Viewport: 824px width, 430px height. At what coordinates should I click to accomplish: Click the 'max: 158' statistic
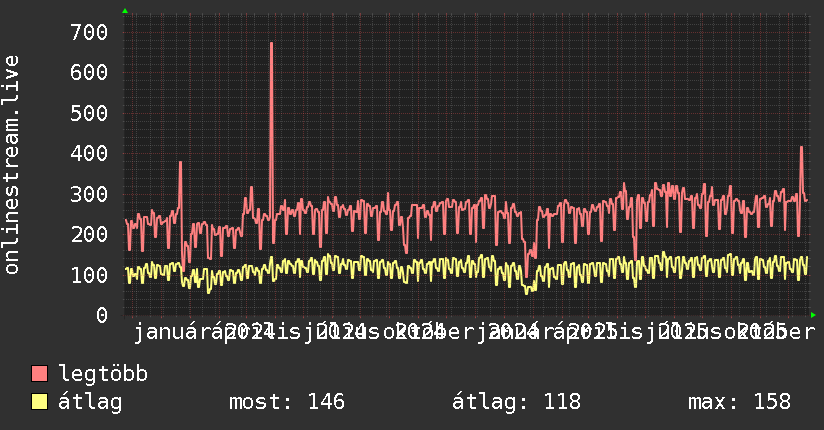(739, 402)
